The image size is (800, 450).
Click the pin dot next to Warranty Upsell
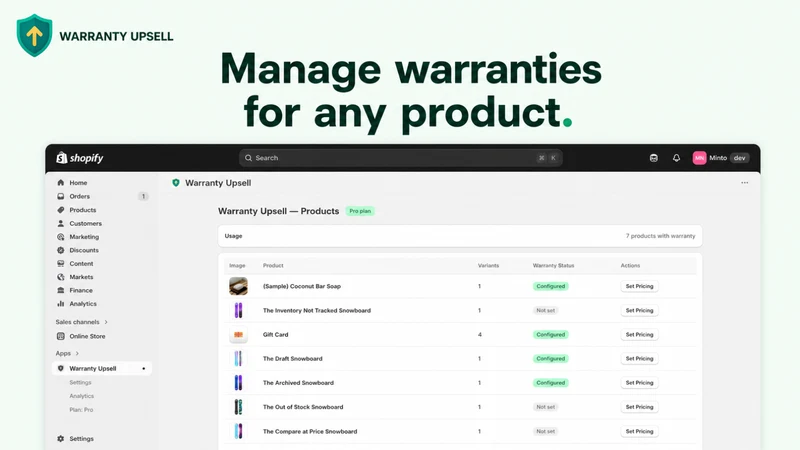[144, 368]
